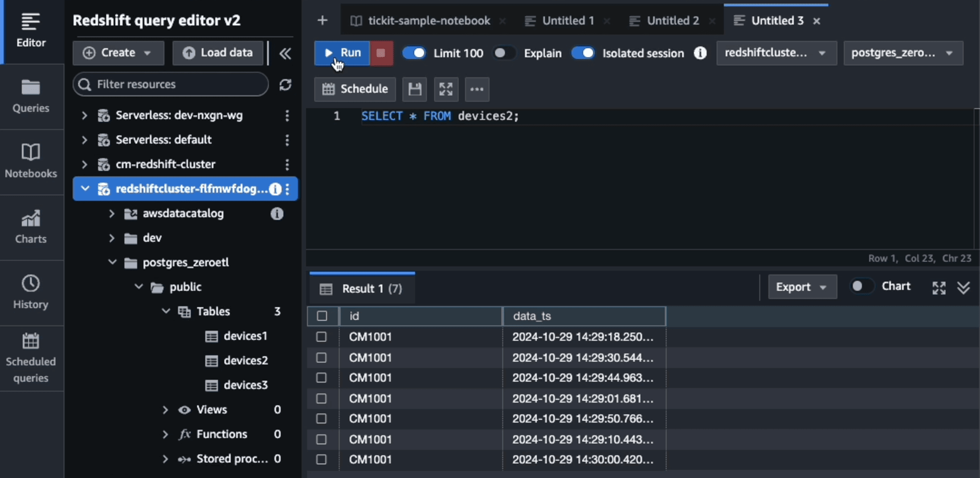Expand the Views node
Image resolution: width=980 pixels, height=478 pixels.
click(x=165, y=409)
